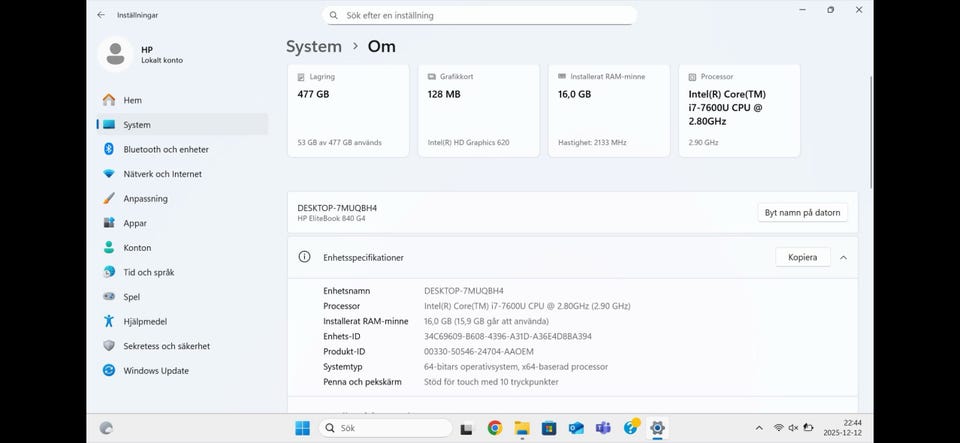960x443 pixels.
Task: Click Byt namn på datorn button
Action: (x=803, y=213)
